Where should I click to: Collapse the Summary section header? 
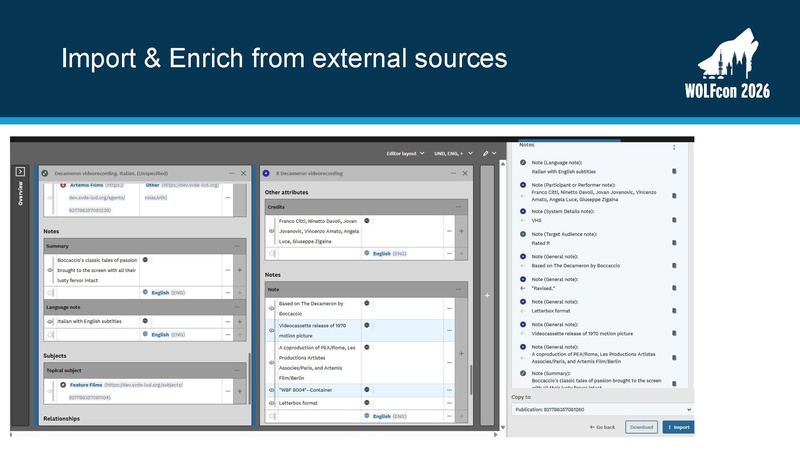coord(237,246)
